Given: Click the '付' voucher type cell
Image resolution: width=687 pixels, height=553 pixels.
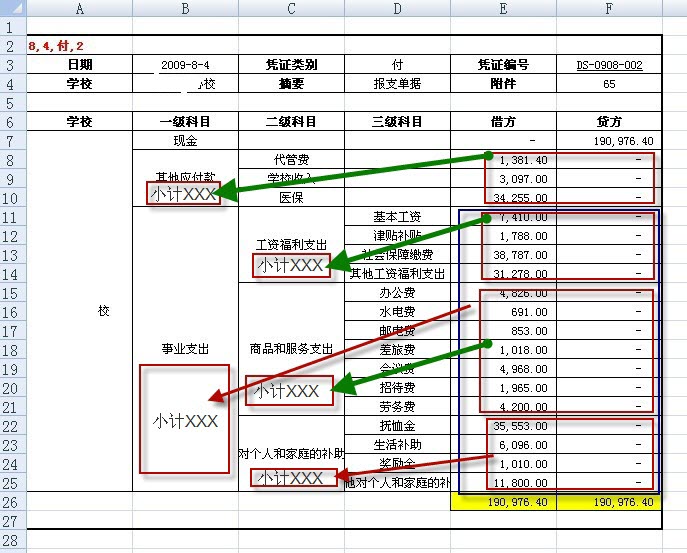Looking at the screenshot, I should point(397,64).
